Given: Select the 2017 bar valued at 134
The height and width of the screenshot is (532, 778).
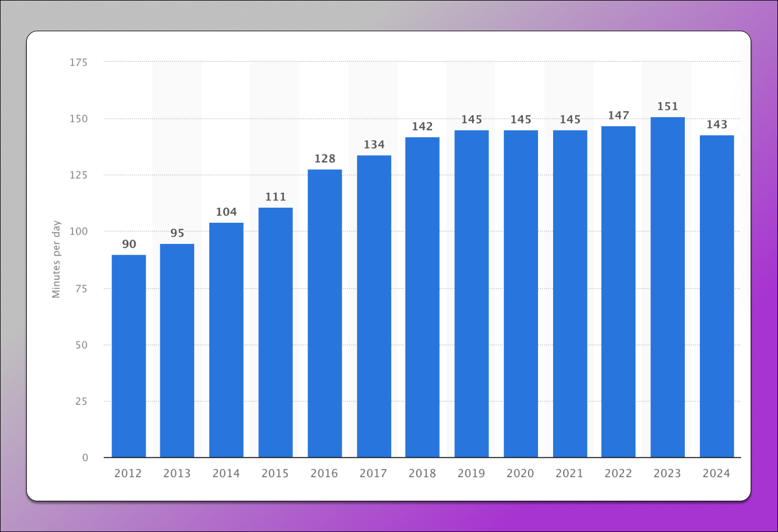Looking at the screenshot, I should coord(374,306).
